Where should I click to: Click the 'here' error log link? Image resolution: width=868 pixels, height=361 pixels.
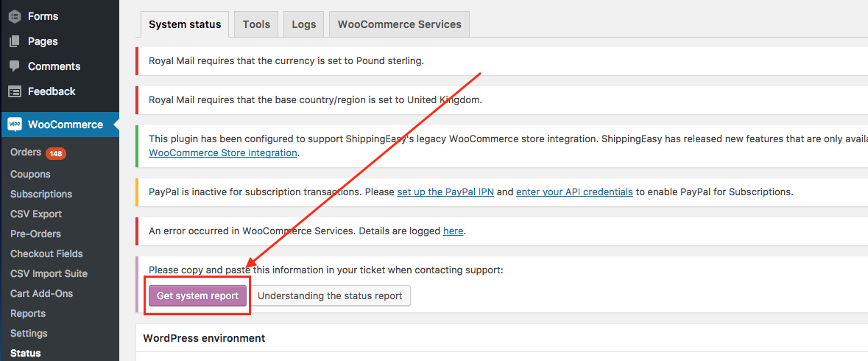pos(454,231)
